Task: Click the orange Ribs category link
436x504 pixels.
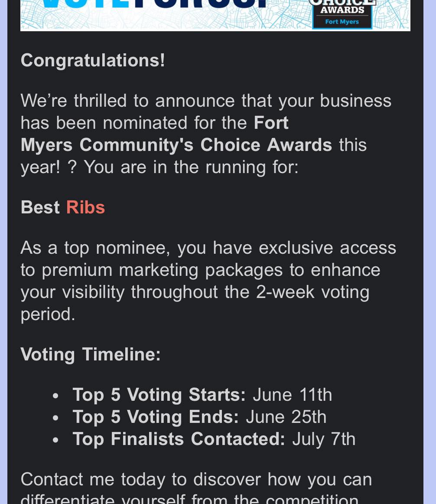Action: click(85, 207)
